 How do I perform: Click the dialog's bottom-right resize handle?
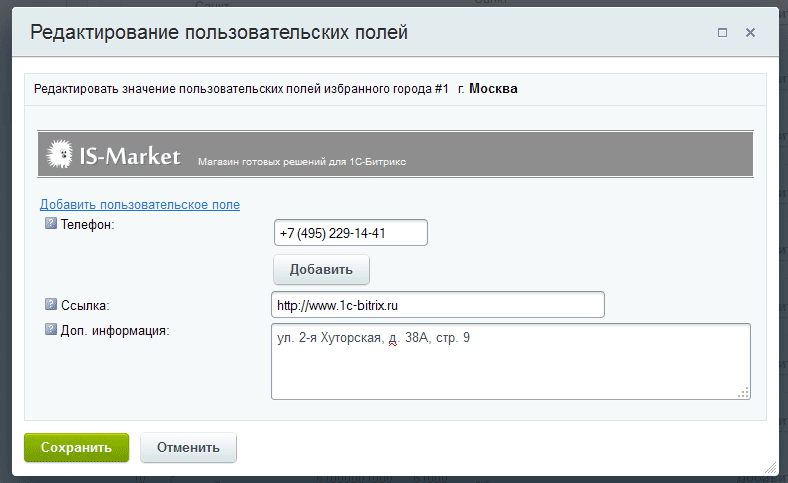point(770,468)
